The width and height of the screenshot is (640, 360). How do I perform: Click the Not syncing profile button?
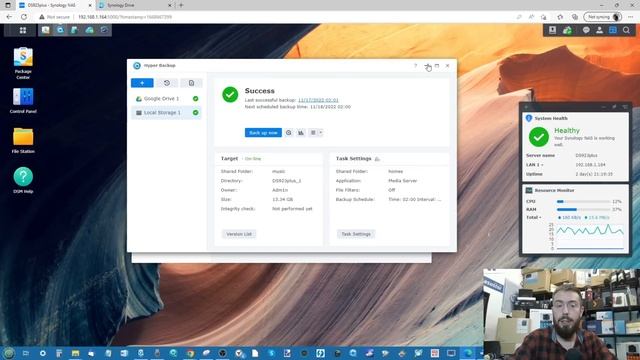pos(603,17)
